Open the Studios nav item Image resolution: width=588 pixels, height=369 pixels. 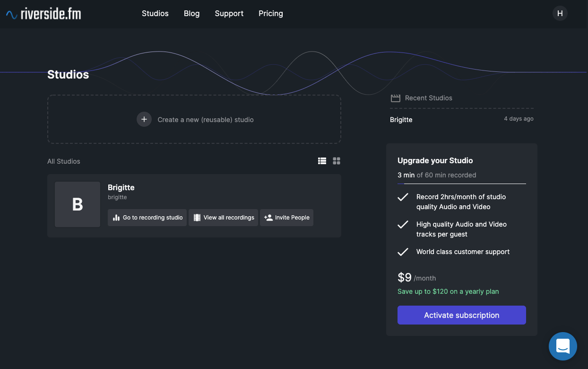pos(155,13)
